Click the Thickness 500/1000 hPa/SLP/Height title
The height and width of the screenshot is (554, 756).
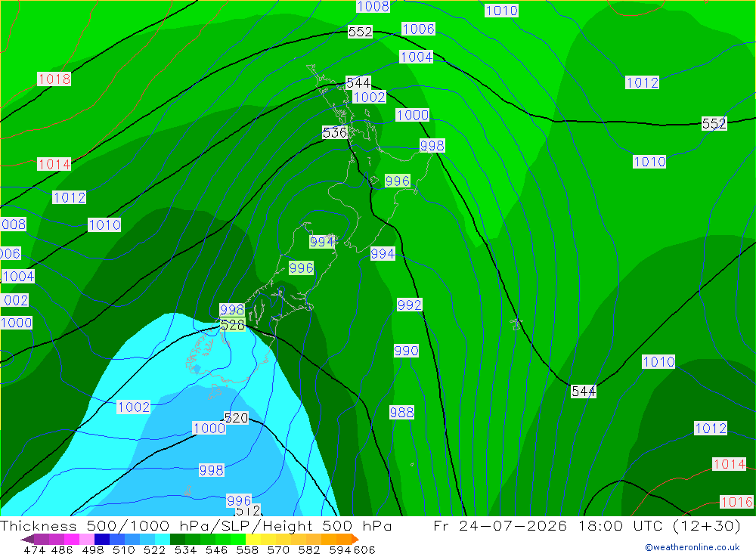pos(196,525)
